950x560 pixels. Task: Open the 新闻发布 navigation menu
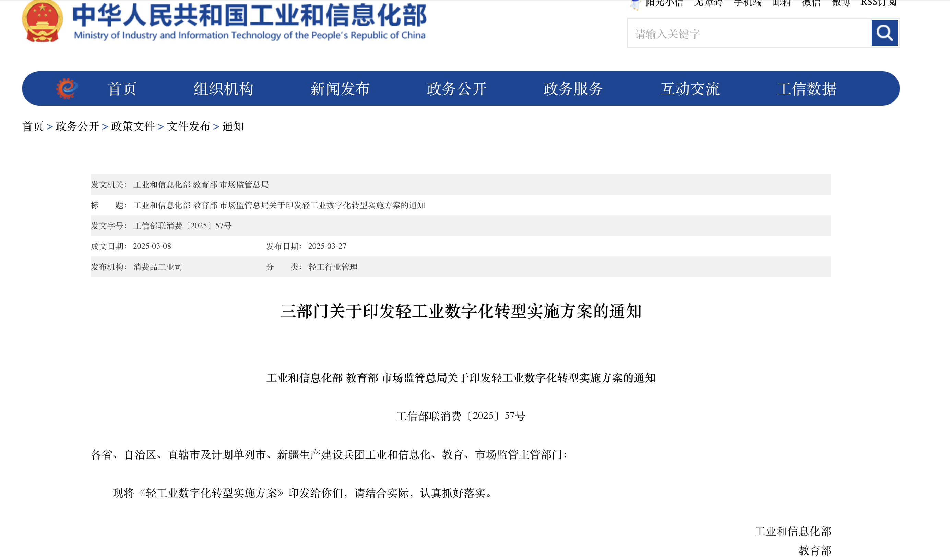[340, 89]
